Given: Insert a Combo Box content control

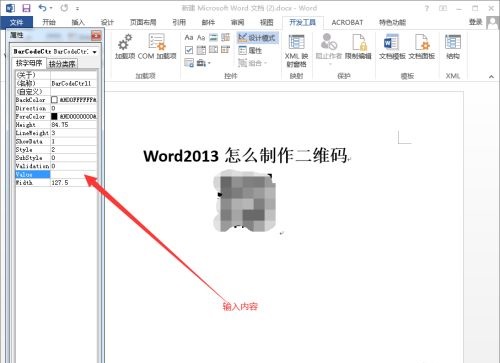Looking at the screenshot, I should (x=201, y=50).
